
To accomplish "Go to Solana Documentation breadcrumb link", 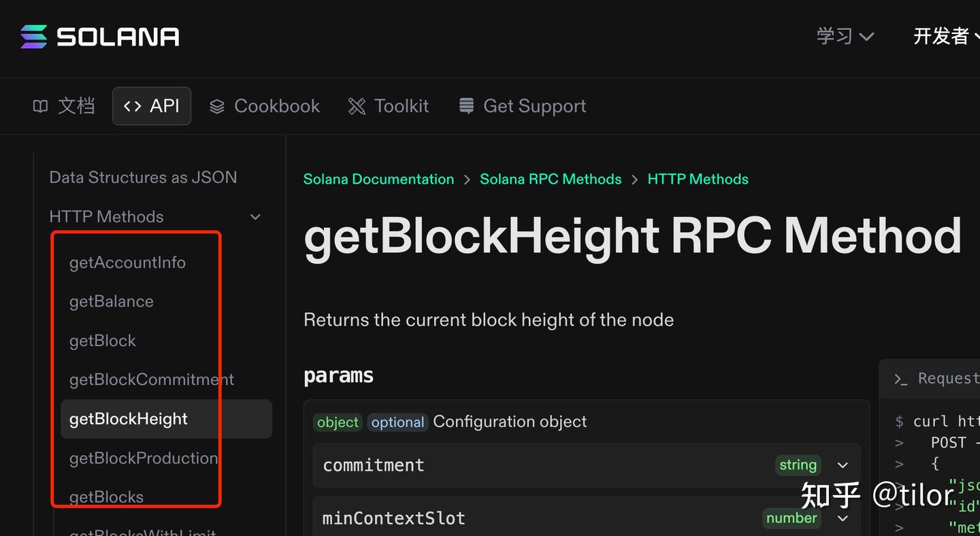I will pos(378,180).
